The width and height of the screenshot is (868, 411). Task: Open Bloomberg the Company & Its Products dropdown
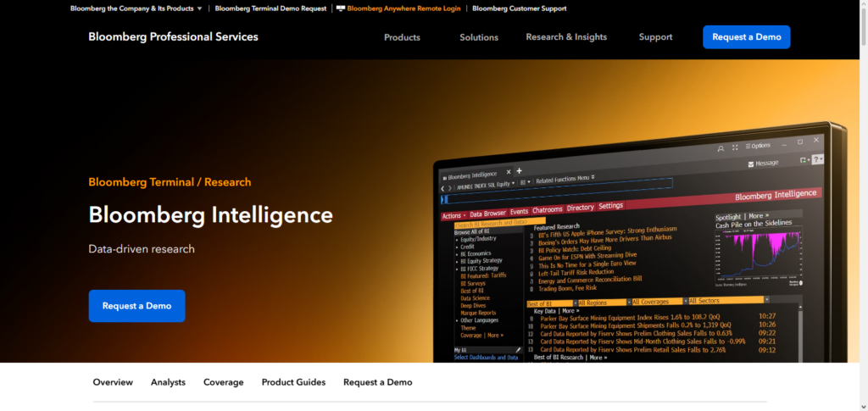point(136,8)
